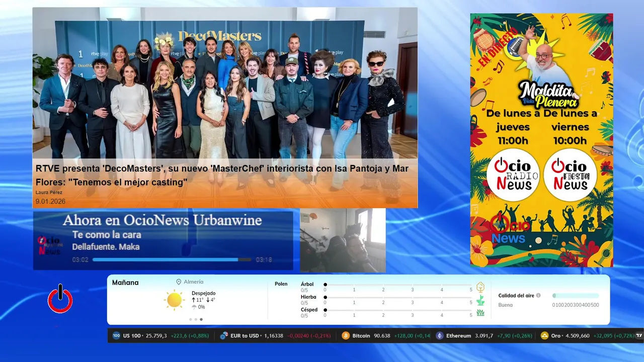Click the news date 9.01.2026
Image resolution: width=644 pixels, height=362 pixels.
(50, 201)
